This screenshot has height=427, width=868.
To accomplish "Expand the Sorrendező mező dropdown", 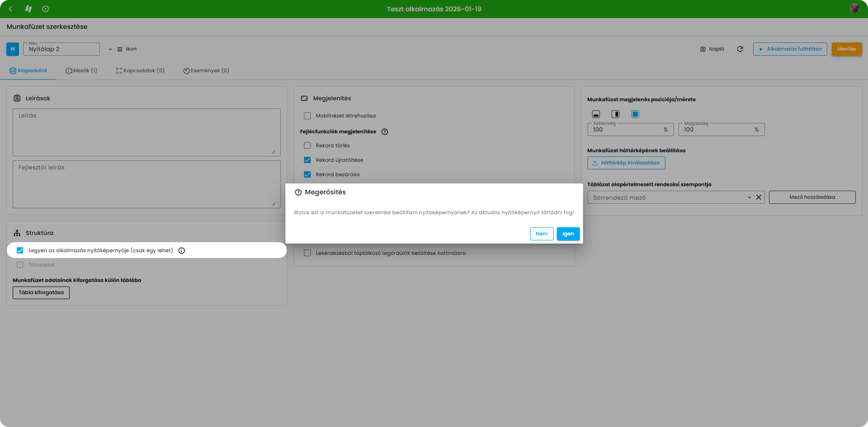I will click(x=749, y=197).
